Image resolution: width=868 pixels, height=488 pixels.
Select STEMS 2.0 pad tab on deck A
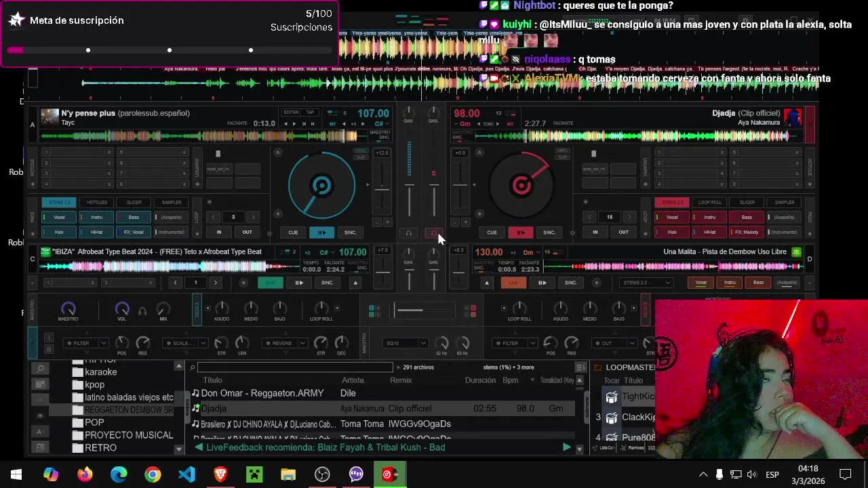click(59, 202)
